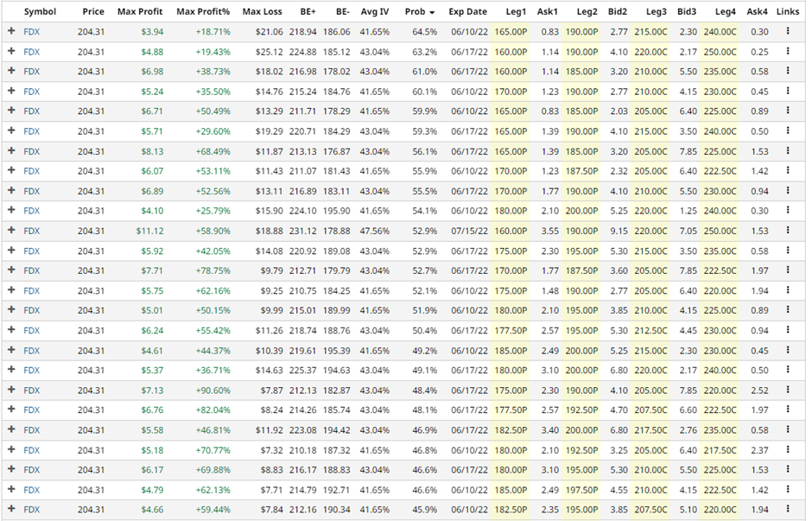This screenshot has width=812, height=521.
Task: Sort by the Max Loss column header
Action: (x=262, y=11)
